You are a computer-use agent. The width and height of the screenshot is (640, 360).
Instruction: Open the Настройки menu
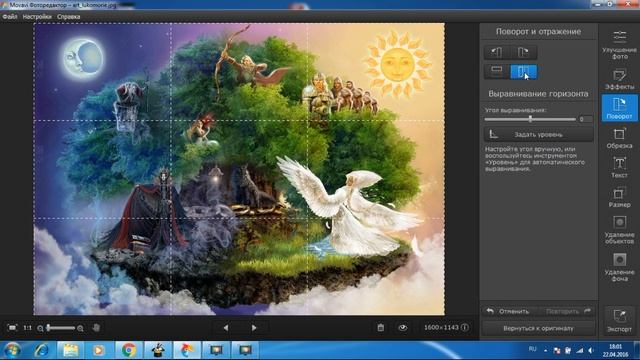[37, 17]
